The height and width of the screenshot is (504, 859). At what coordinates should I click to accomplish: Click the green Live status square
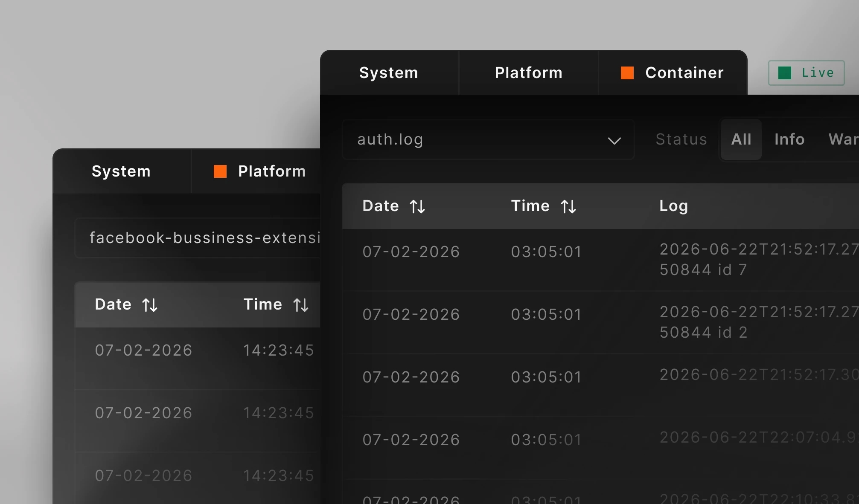click(x=785, y=73)
